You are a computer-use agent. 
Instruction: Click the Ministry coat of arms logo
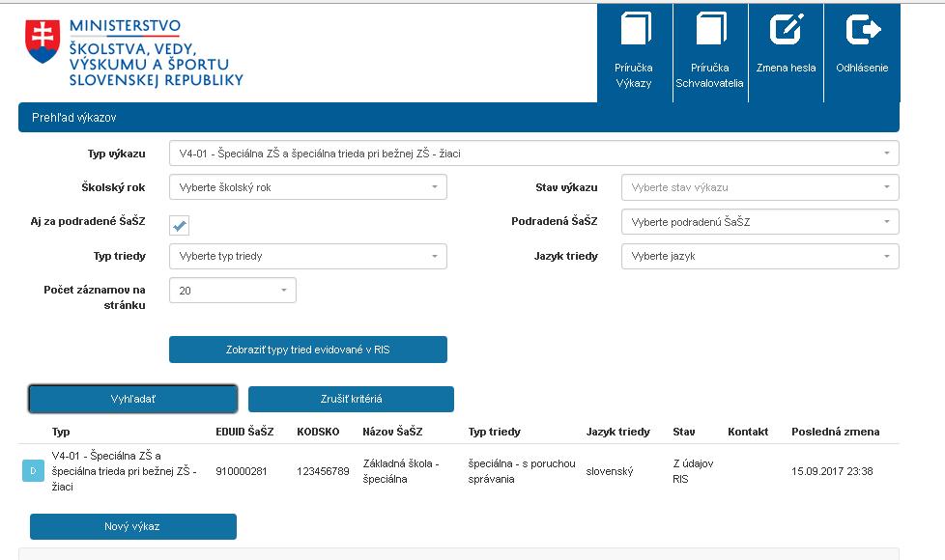43,41
